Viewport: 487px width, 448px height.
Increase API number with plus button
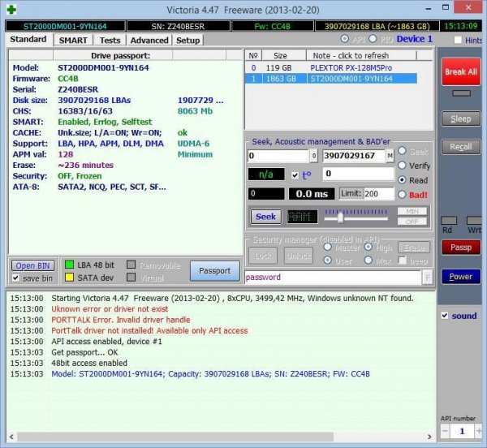pyautogui.click(x=479, y=431)
